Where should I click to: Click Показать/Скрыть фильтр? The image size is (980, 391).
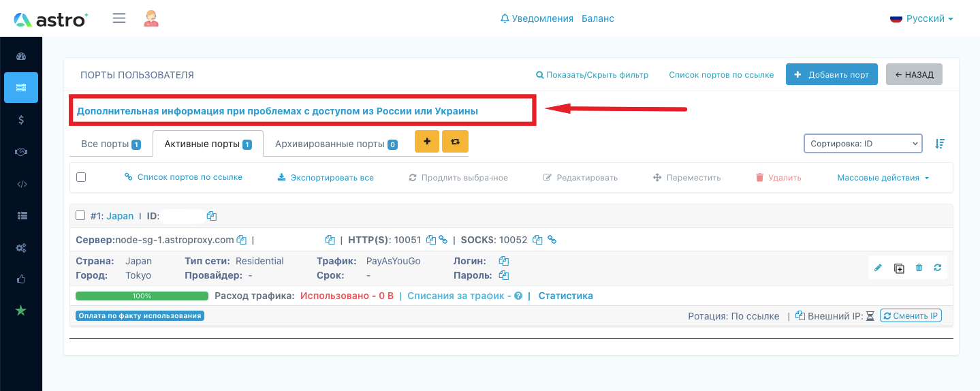[x=592, y=75]
